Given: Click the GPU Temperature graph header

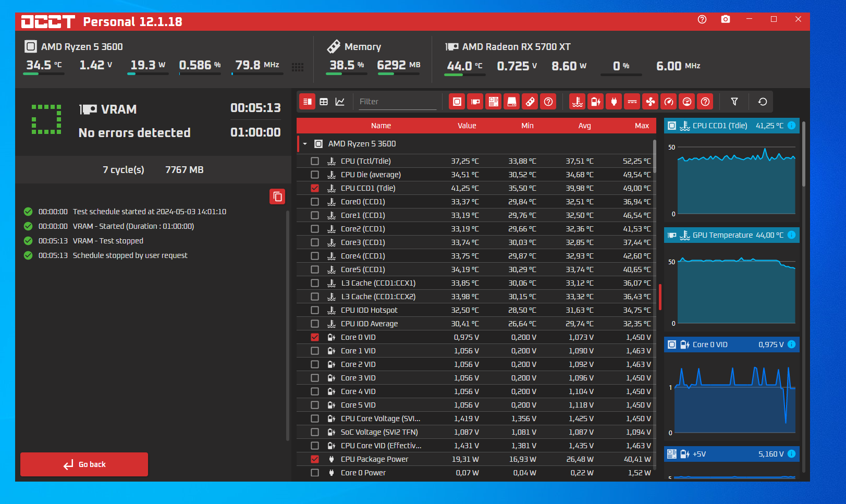Looking at the screenshot, I should [731, 235].
